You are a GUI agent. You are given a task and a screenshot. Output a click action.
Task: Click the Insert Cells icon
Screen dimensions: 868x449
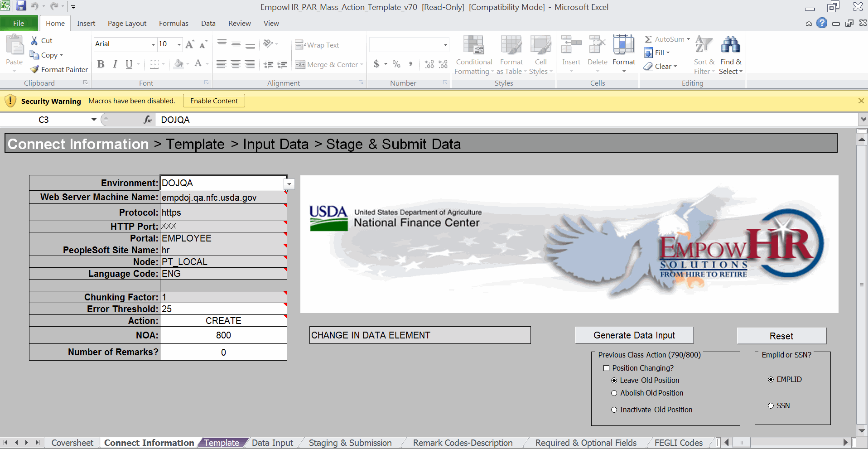coord(571,45)
